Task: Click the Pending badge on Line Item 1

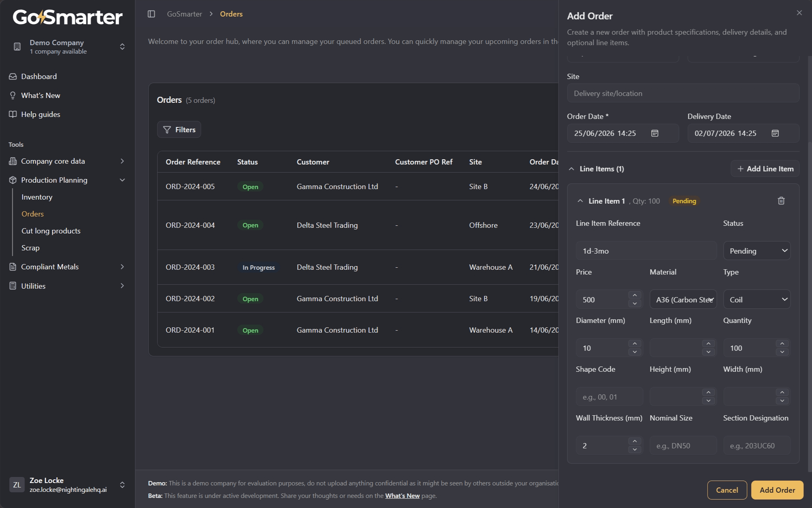Action: [x=684, y=201]
